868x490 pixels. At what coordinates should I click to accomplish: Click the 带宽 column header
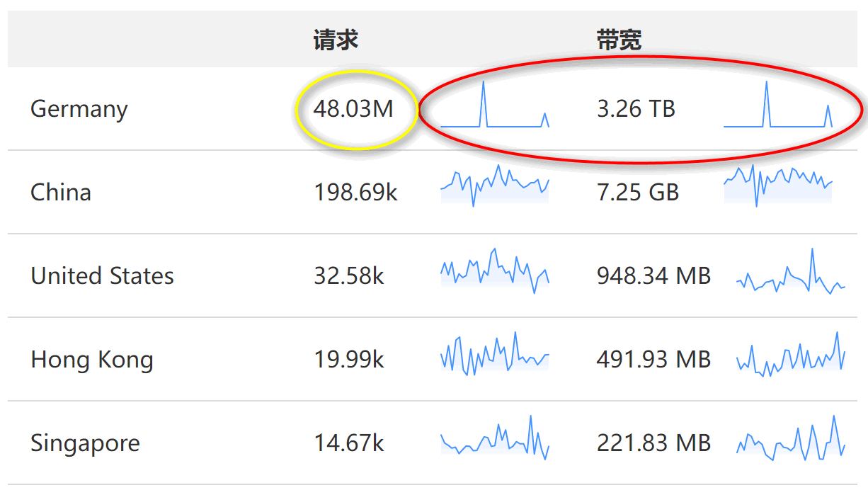pyautogui.click(x=619, y=40)
